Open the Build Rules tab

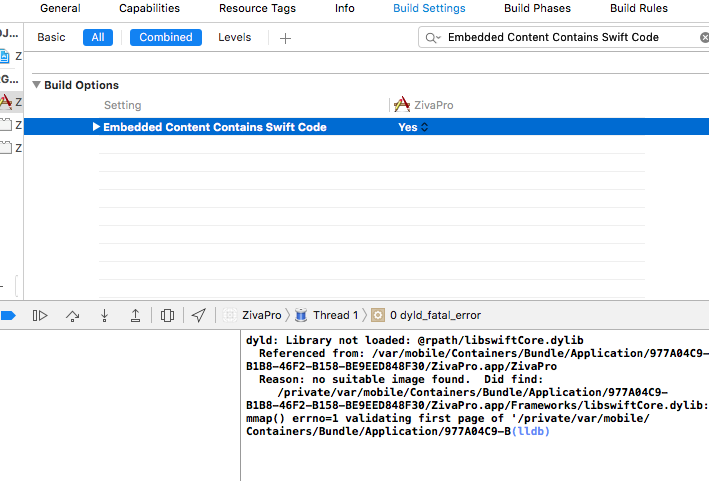(638, 8)
